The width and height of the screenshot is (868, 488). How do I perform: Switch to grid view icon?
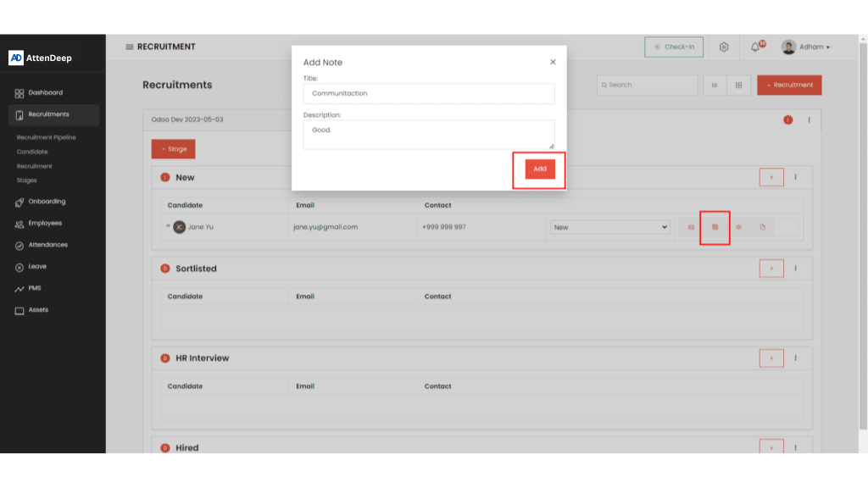point(737,85)
